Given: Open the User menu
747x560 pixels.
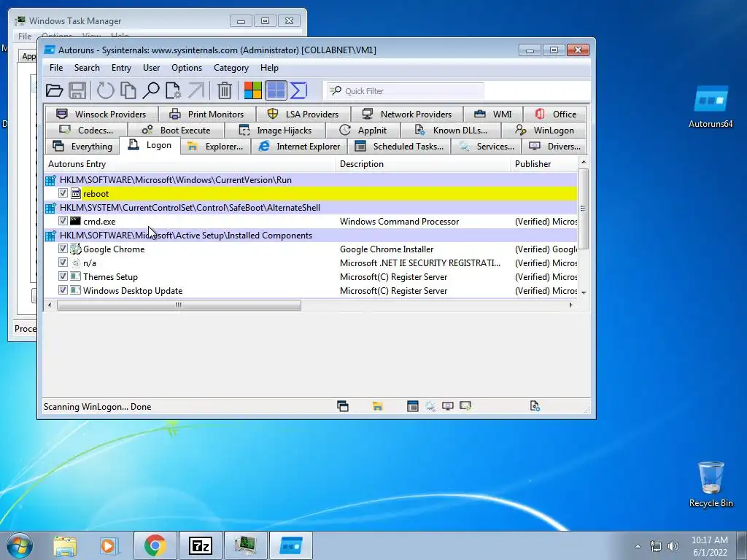Looking at the screenshot, I should point(152,68).
